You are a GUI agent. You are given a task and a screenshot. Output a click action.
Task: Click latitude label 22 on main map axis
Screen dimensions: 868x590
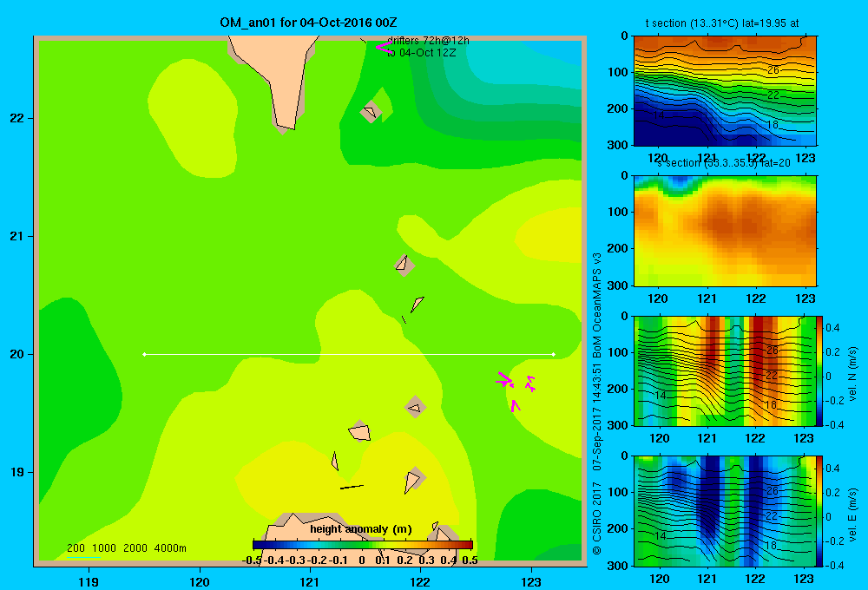tap(17, 119)
